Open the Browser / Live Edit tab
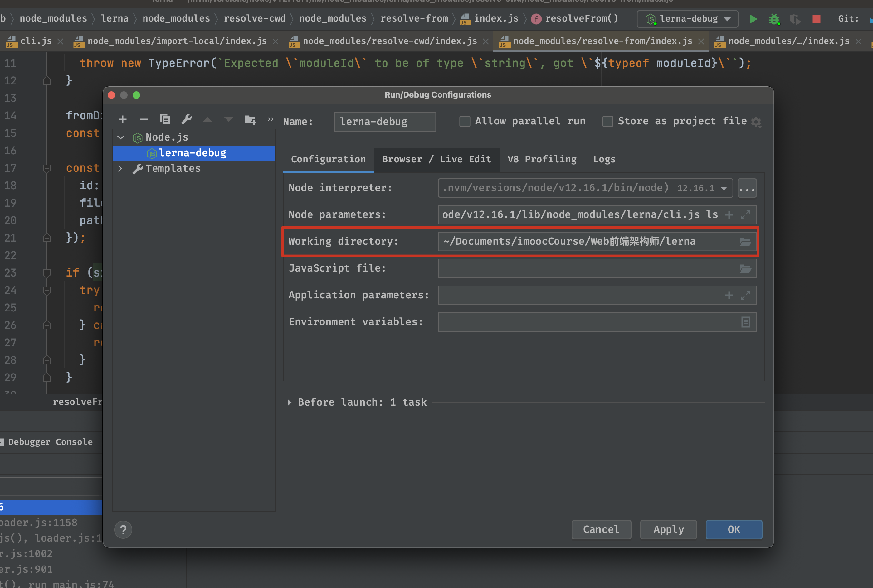 coord(437,159)
